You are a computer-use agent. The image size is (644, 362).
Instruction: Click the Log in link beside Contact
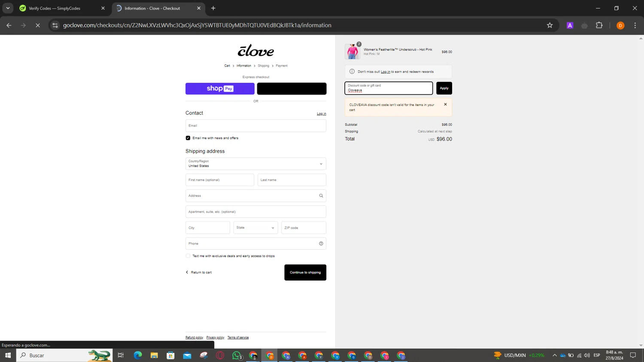click(322, 114)
